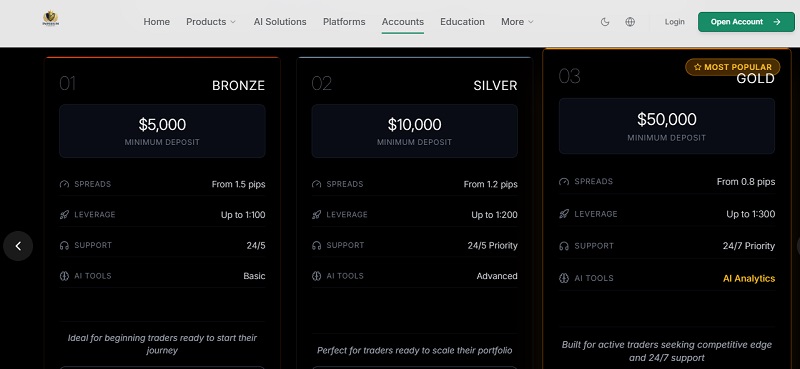The image size is (800, 369).
Task: Click the Bronze plan AI tools brain icon
Action: pyautogui.click(x=64, y=276)
